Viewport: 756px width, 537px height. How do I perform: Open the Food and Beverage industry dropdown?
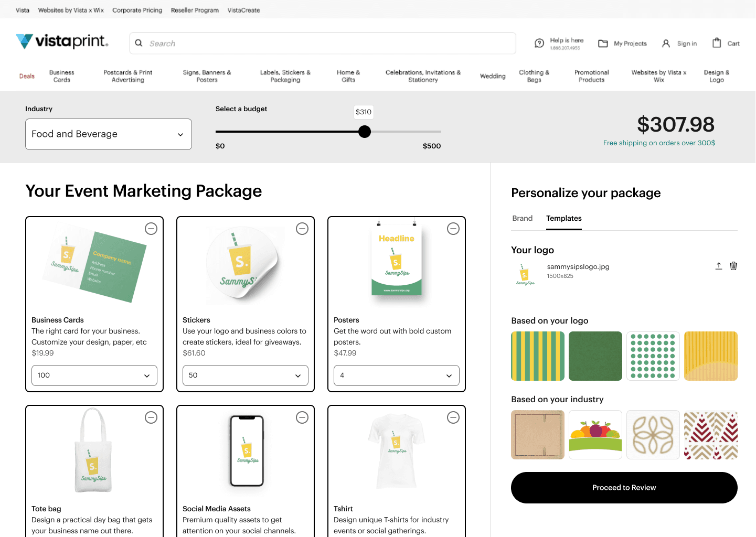point(108,134)
